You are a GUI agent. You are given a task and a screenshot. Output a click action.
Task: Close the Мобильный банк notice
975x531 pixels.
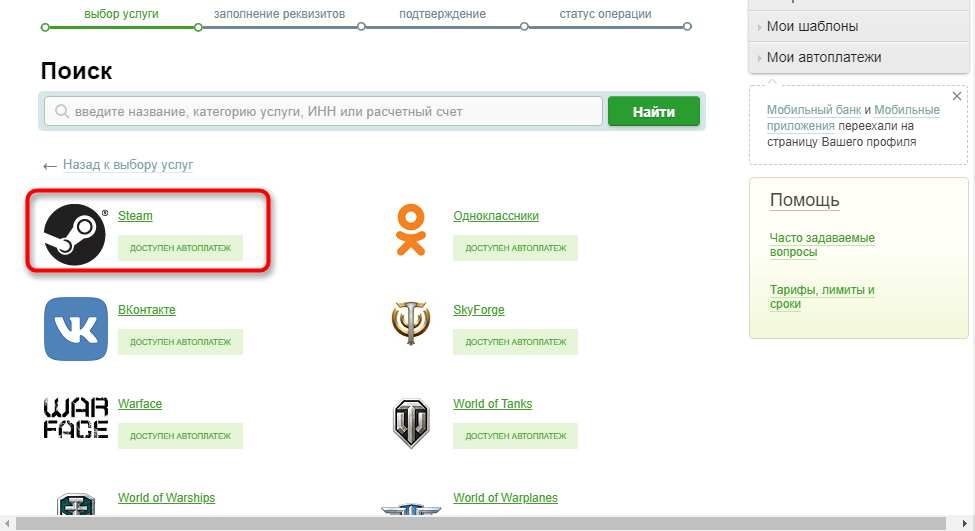(957, 96)
